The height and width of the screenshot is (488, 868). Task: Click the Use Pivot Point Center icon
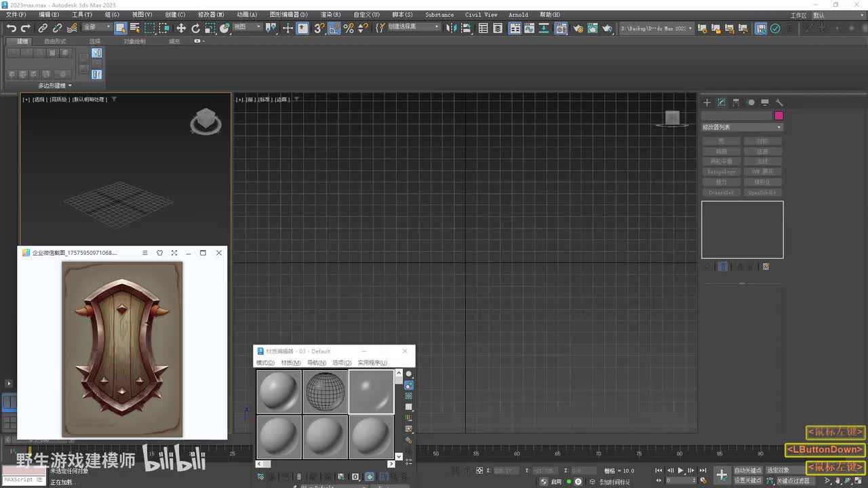point(272,28)
